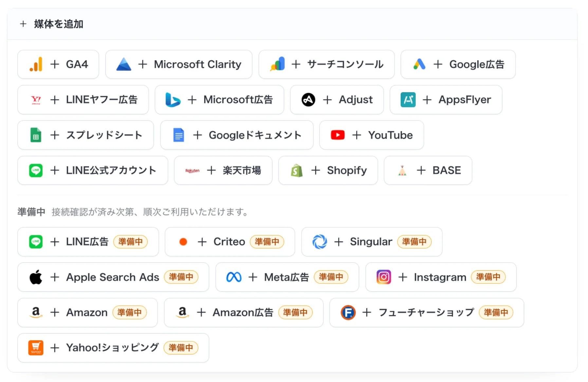Add Microsoft Clarity integration
This screenshot has width=588, height=382.
click(x=179, y=64)
